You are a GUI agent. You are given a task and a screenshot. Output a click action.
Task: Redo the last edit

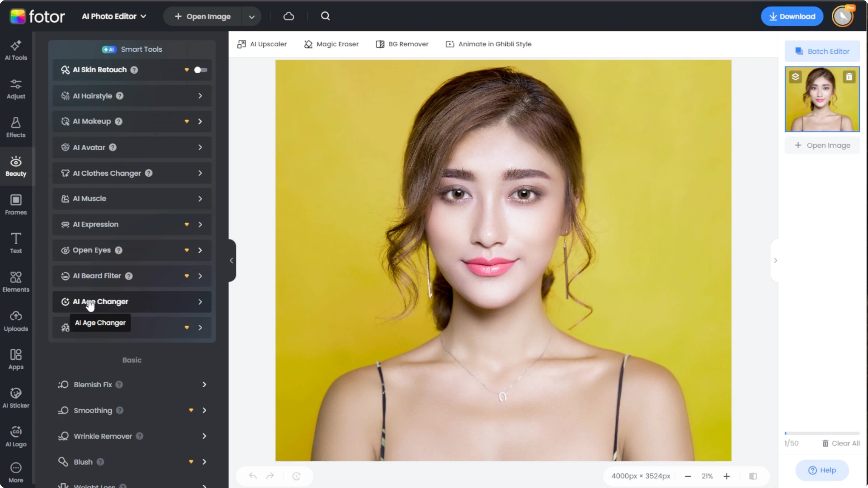(x=270, y=476)
